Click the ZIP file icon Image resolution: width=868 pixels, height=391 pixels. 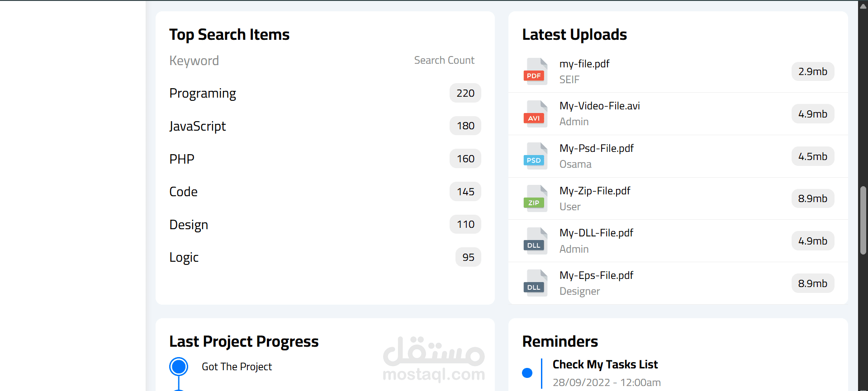click(x=535, y=198)
